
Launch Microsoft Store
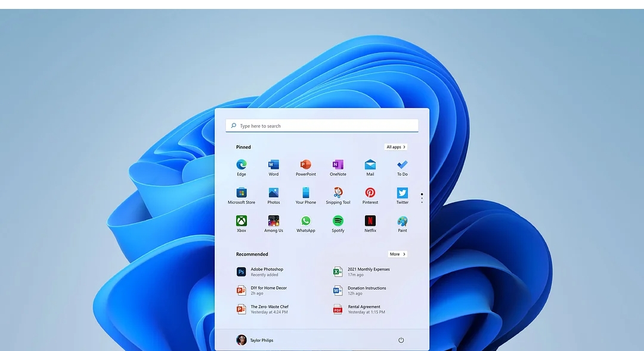[x=241, y=192]
